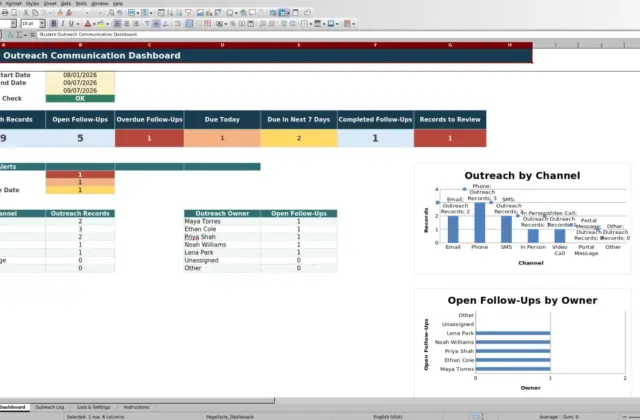
Task: Toggle Wrap Text
Action: 178,24
